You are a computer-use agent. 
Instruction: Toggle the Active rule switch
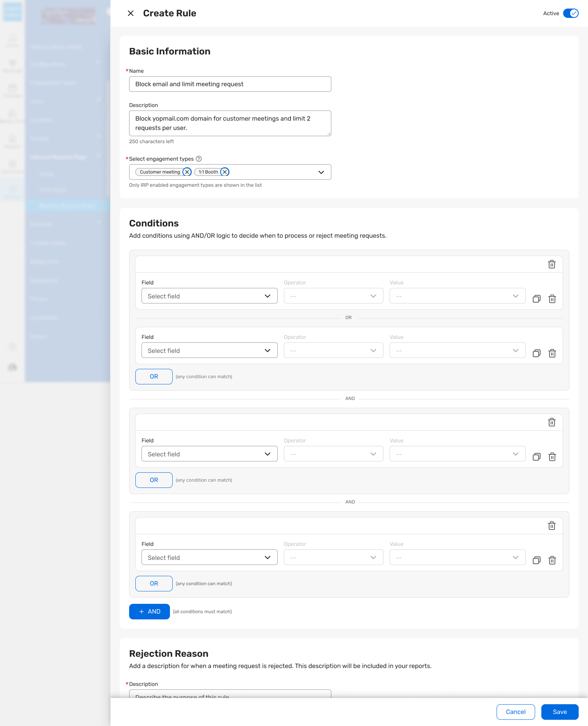pos(570,13)
